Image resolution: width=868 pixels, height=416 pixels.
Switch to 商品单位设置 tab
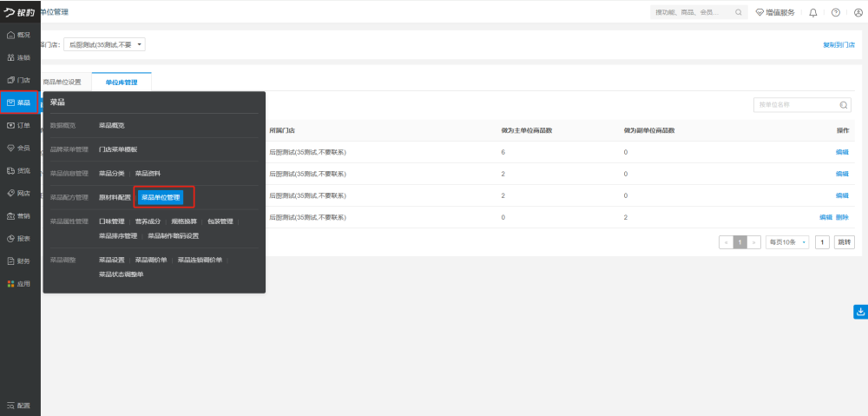click(62, 82)
